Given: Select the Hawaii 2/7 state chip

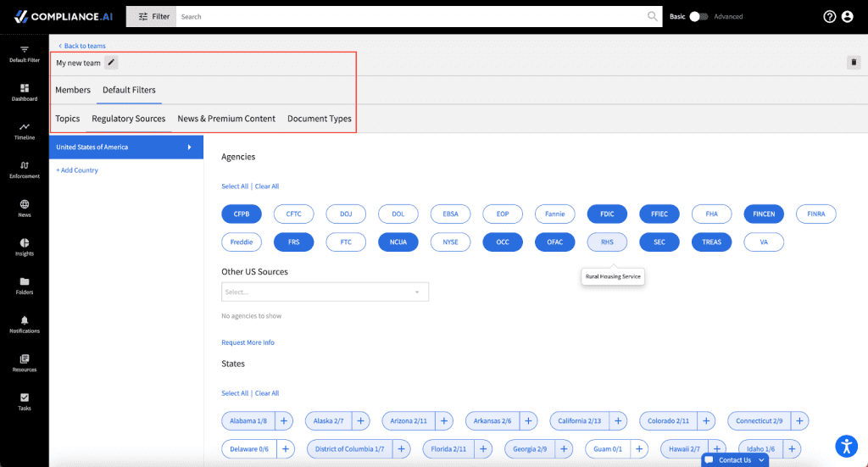Looking at the screenshot, I should [x=684, y=449].
